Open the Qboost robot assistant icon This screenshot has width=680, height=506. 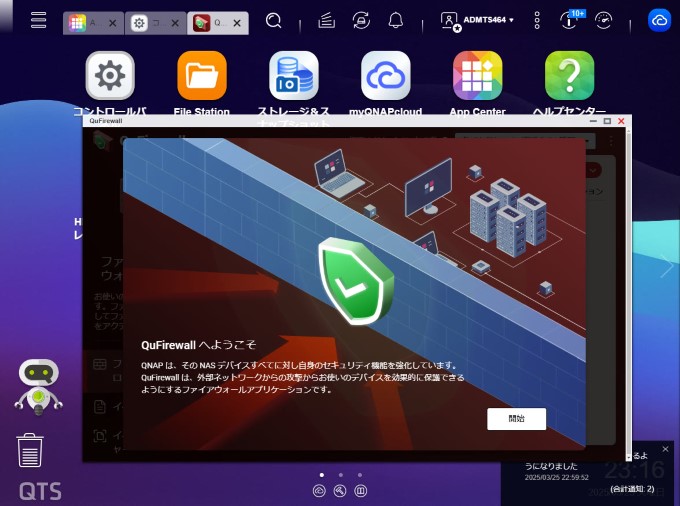click(x=39, y=387)
